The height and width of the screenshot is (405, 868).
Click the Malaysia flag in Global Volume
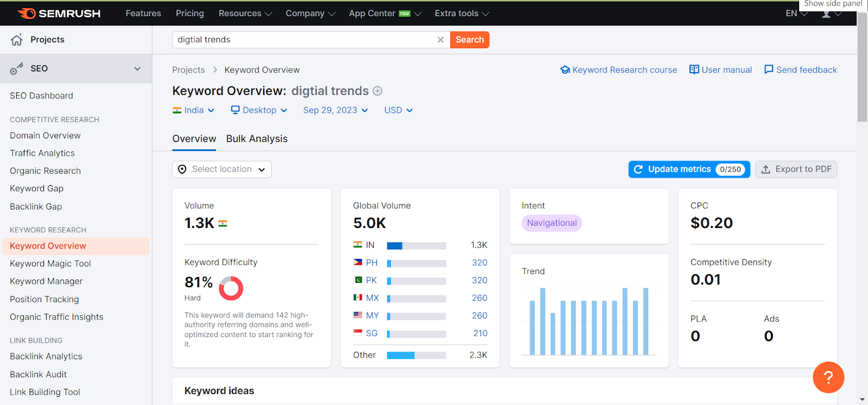358,315
